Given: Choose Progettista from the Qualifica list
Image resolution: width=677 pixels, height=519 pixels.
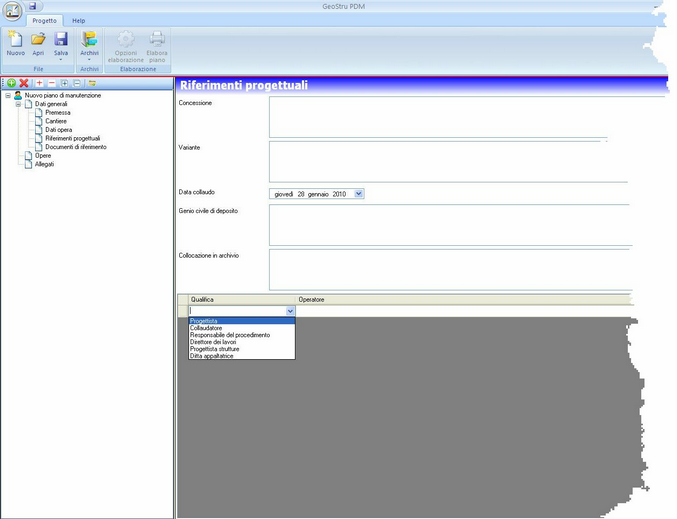Looking at the screenshot, I should tap(242, 321).
